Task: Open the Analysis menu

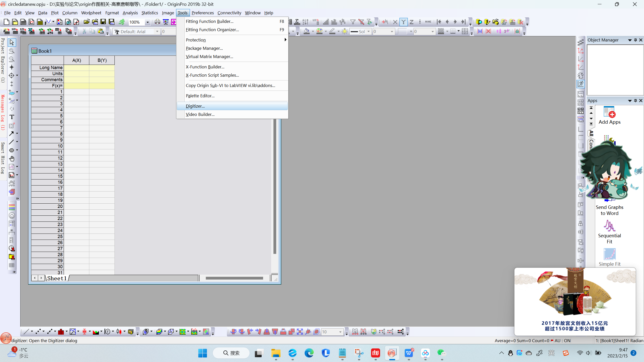Action: (x=130, y=13)
